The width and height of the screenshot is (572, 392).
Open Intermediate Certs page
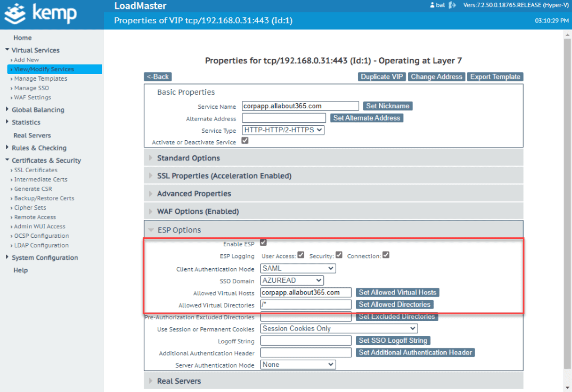tap(41, 179)
